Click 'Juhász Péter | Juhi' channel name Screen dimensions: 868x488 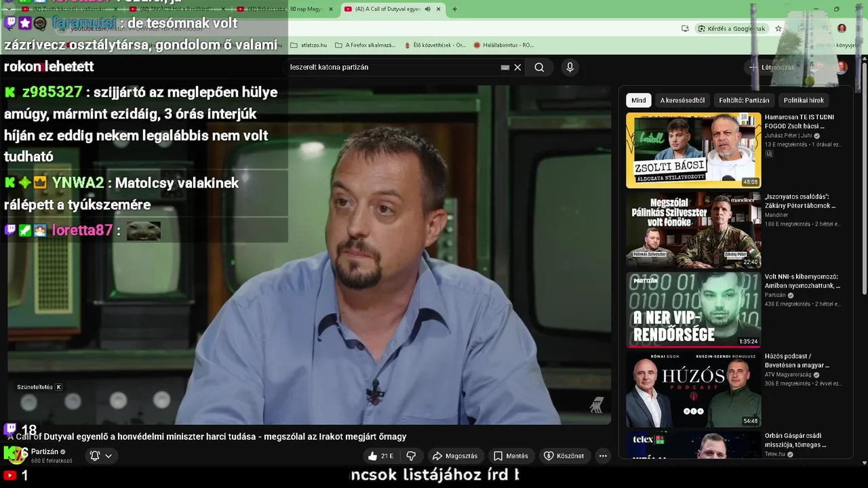[x=788, y=136]
